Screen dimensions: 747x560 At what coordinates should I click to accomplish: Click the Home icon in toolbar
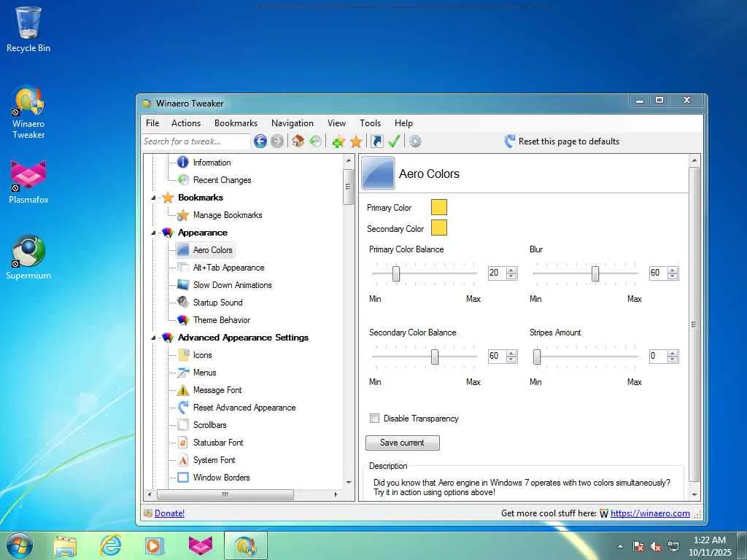(x=298, y=141)
